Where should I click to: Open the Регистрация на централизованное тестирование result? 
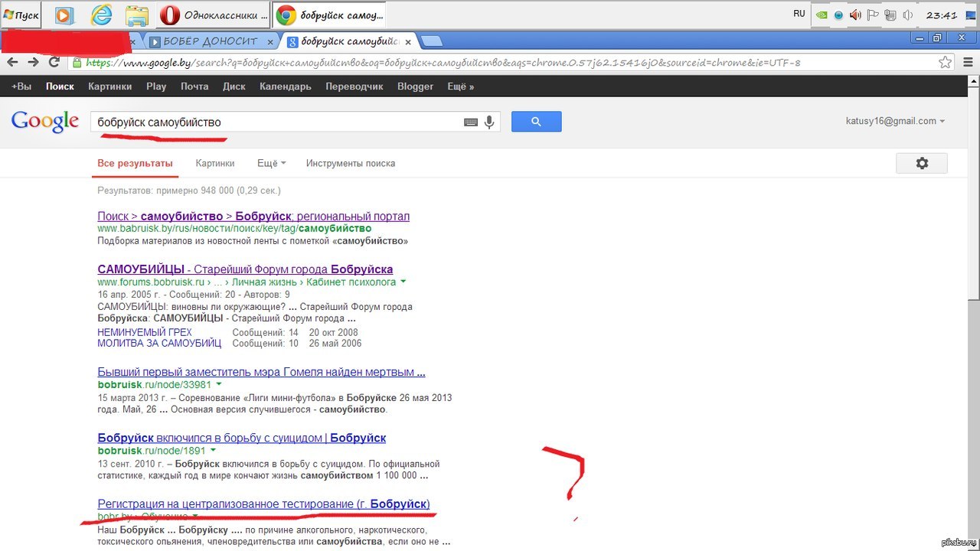263,504
